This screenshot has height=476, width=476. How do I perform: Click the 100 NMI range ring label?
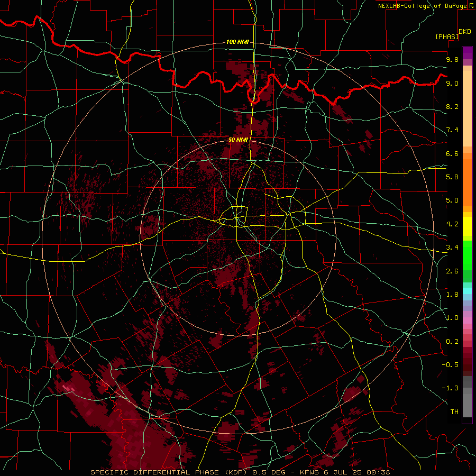pos(237,42)
